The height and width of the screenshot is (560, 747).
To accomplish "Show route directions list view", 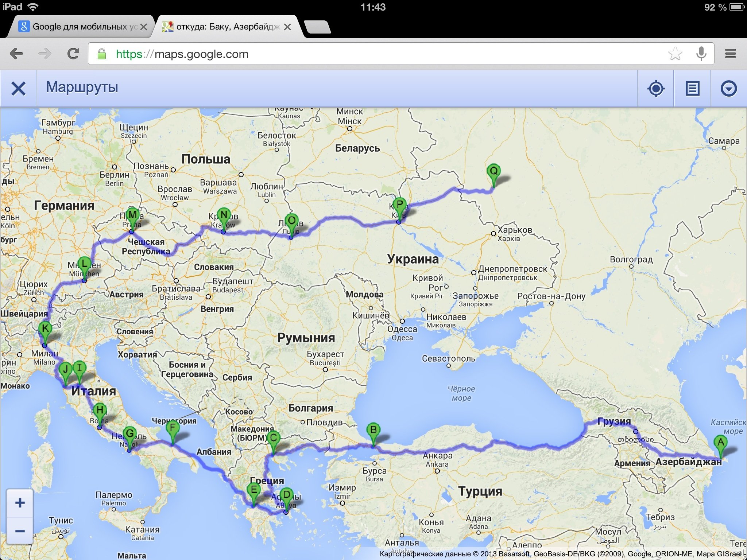I will point(692,89).
